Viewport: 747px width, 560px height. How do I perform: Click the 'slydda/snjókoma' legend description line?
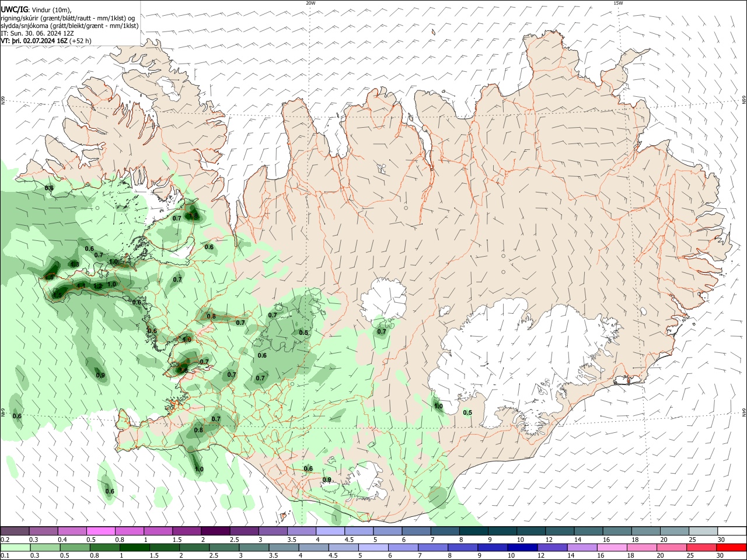point(69,26)
